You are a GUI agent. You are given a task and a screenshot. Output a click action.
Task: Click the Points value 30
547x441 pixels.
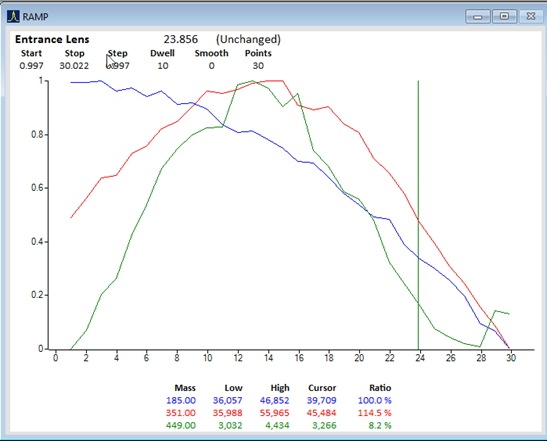coord(258,66)
